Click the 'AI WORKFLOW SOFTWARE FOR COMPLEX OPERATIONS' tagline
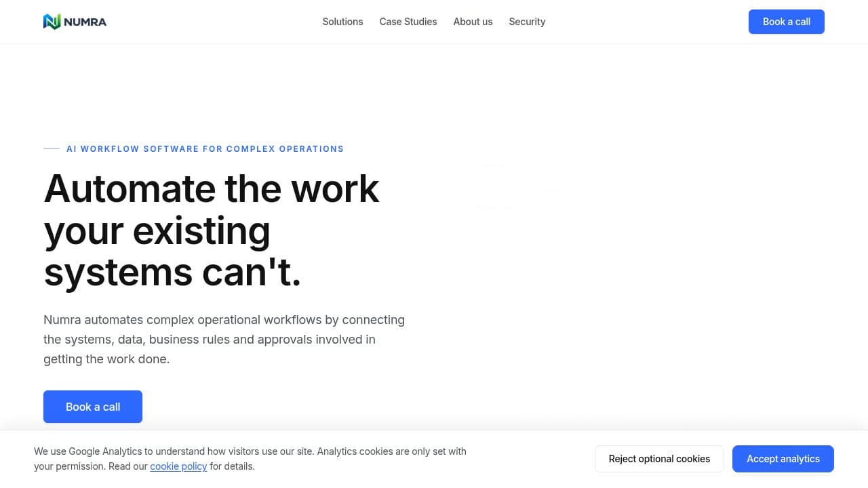 205,149
